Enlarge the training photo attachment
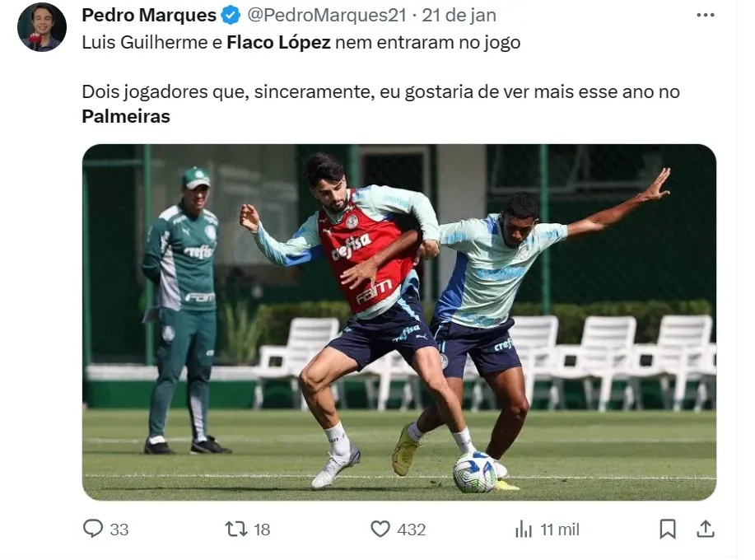 coord(399,322)
